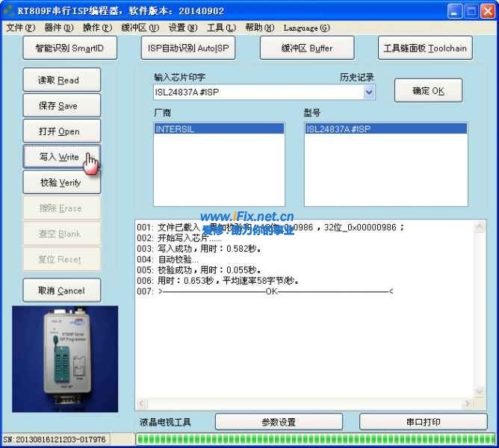The height and width of the screenshot is (448, 499).
Task: Open the Tools menu
Action: click(220, 28)
